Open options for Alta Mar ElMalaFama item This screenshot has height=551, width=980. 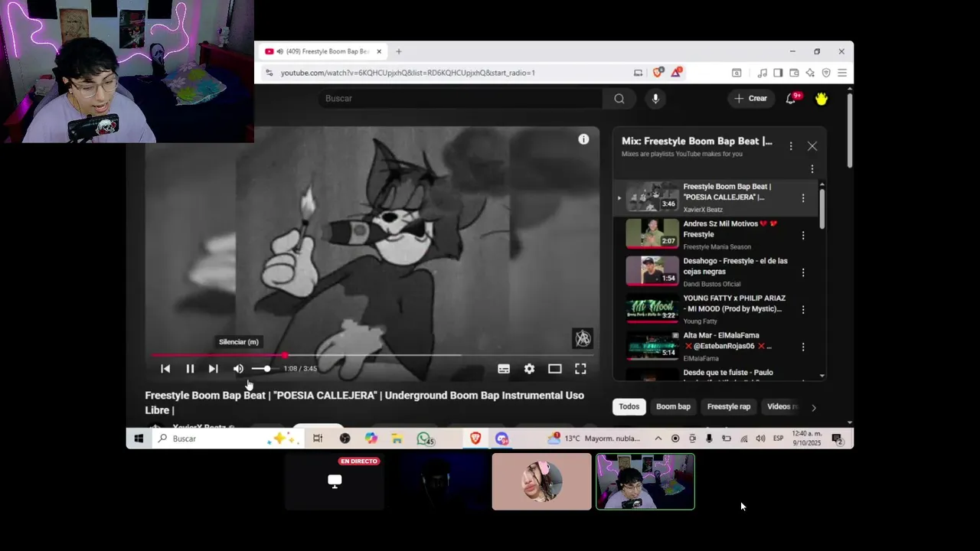tap(803, 347)
